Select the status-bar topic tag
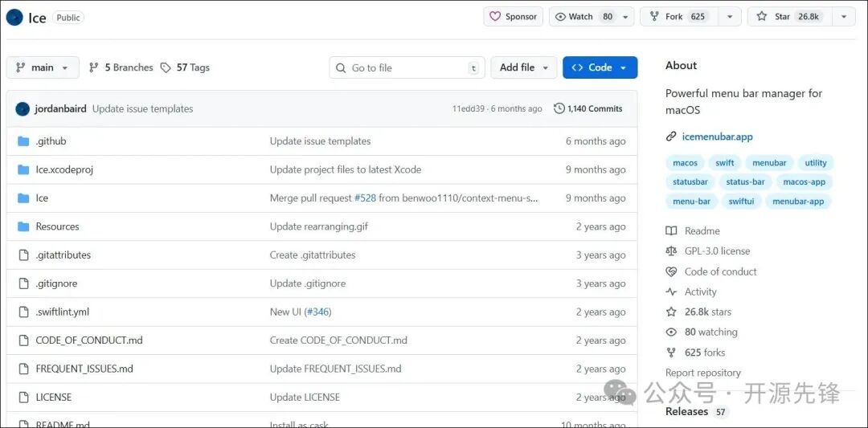The width and height of the screenshot is (868, 428). click(745, 182)
